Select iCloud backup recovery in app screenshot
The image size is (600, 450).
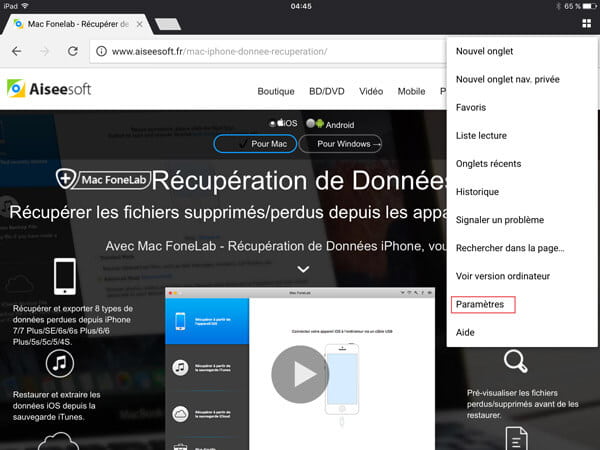207,414
